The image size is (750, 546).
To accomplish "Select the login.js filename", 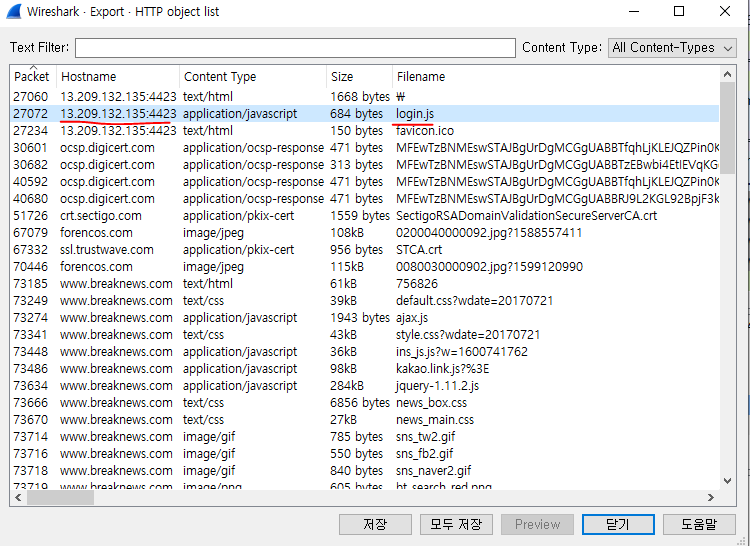I will pyautogui.click(x=415, y=114).
